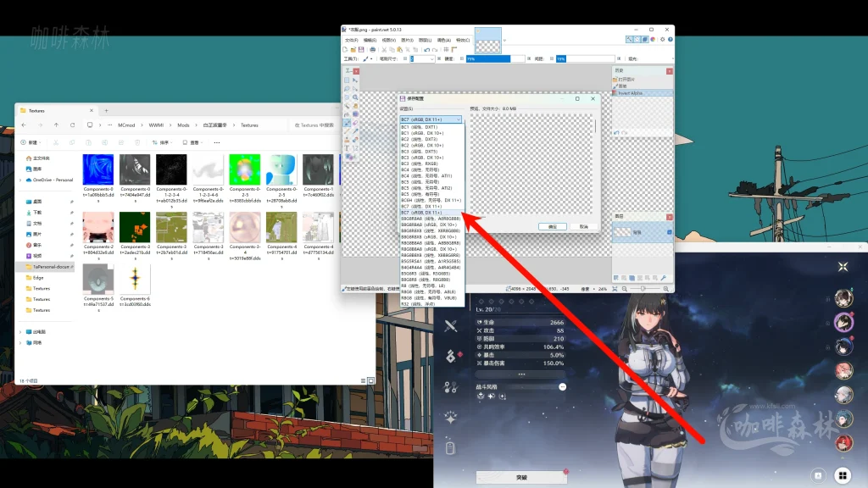
Task: Adjust the 15% spacing slider bar
Action: click(585, 58)
